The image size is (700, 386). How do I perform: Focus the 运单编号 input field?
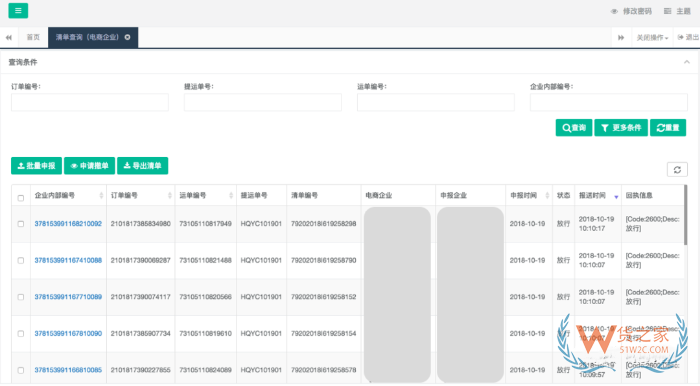tap(436, 102)
